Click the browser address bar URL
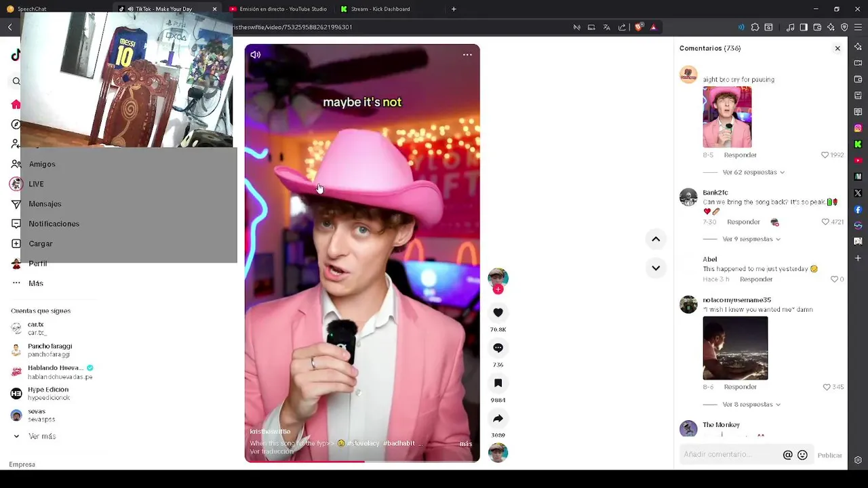The image size is (868, 488). tap(292, 27)
